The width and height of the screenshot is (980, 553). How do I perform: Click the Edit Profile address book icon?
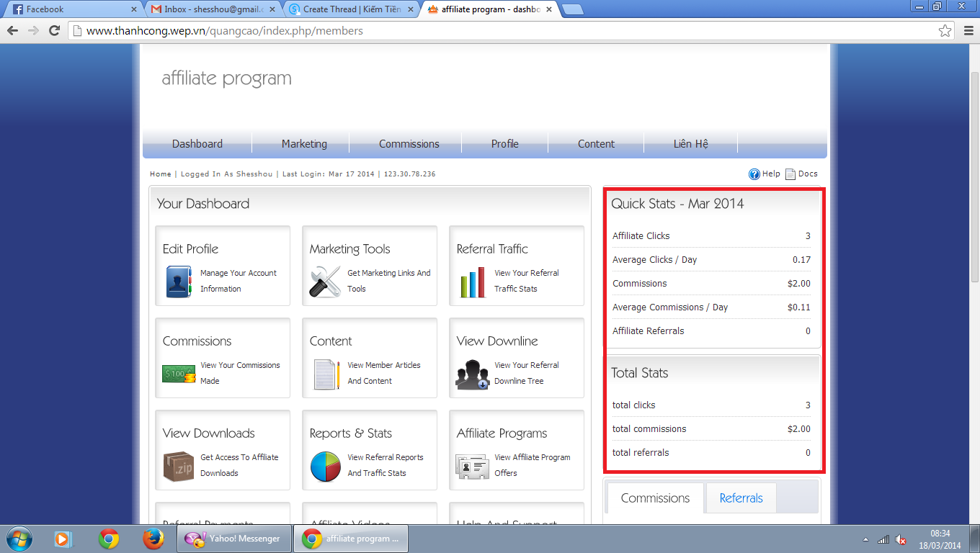(x=179, y=282)
